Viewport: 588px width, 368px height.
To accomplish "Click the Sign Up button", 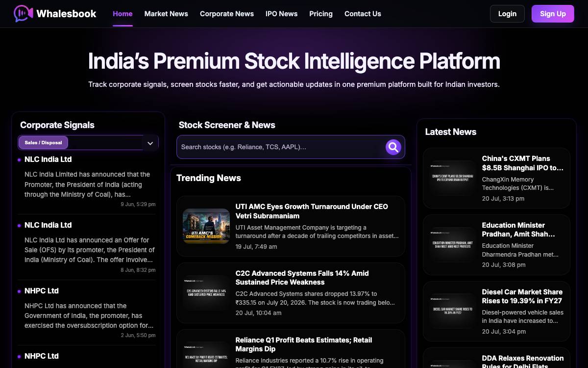I will (x=553, y=14).
